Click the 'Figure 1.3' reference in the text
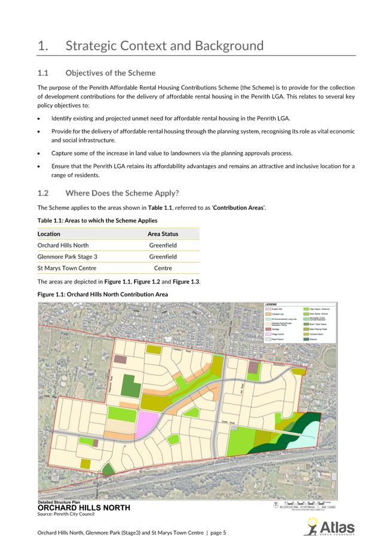 (186, 282)
